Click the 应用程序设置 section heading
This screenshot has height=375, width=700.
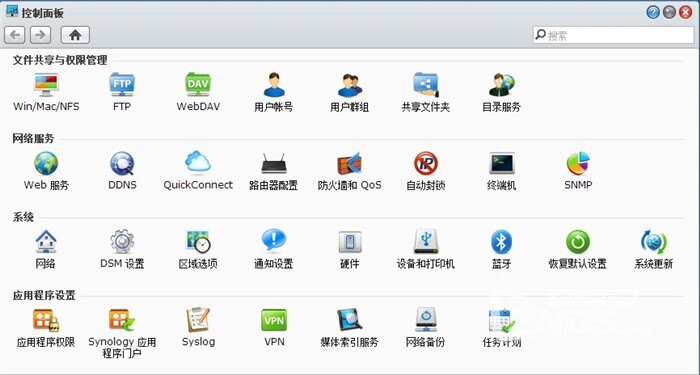point(44,296)
